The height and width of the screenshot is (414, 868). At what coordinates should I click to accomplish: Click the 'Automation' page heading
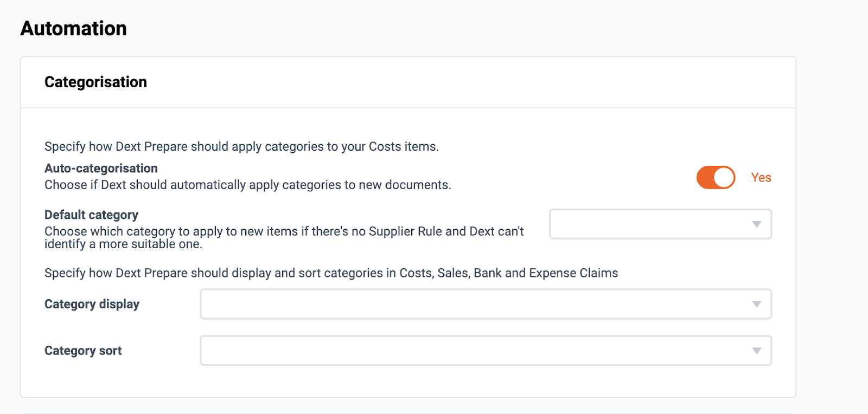coord(74,28)
